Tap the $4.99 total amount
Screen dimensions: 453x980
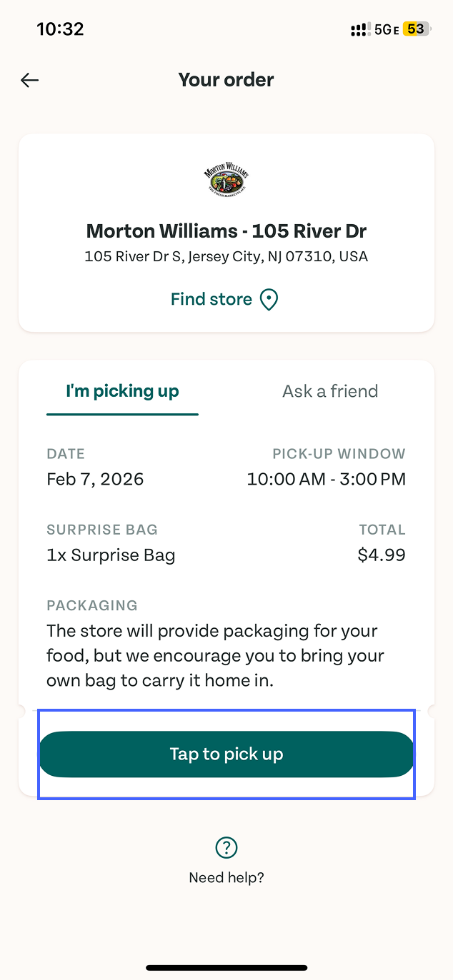pyautogui.click(x=382, y=555)
